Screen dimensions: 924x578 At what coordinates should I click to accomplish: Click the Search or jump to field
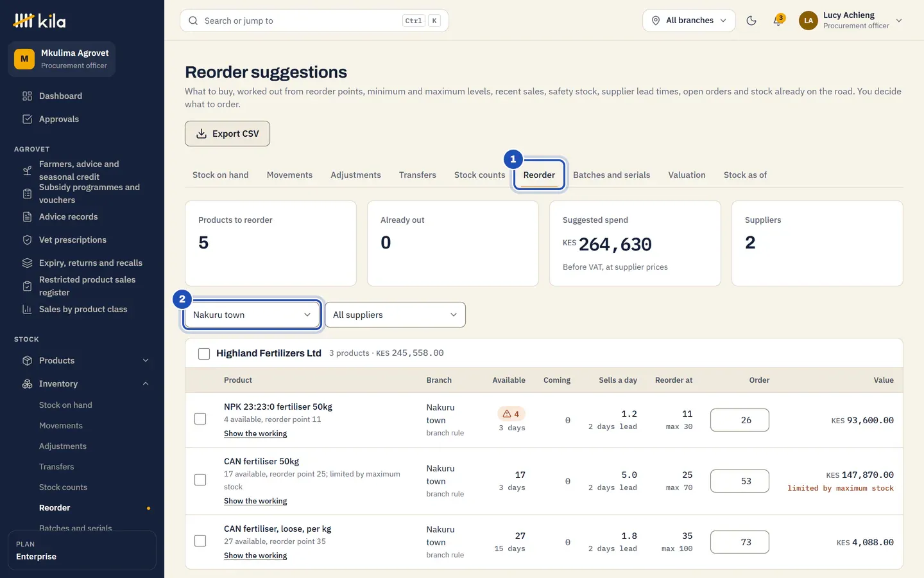tap(314, 21)
